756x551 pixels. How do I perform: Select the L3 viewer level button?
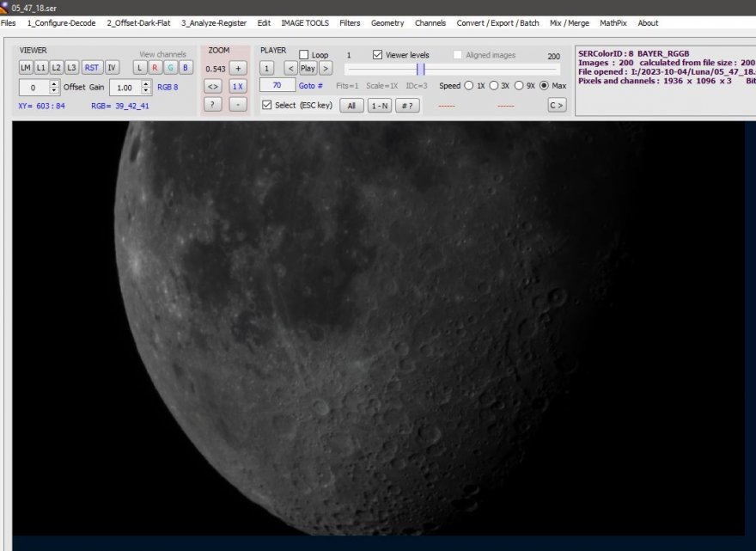(x=71, y=68)
